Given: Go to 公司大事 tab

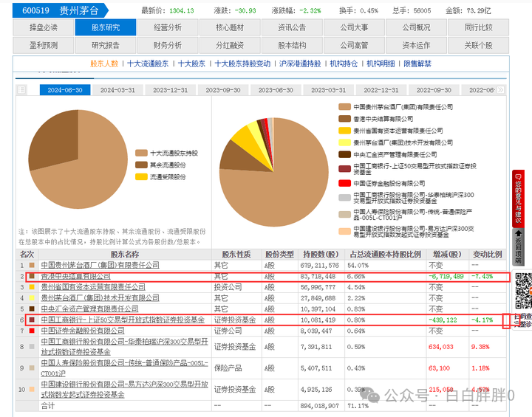Looking at the screenshot, I should [x=354, y=27].
